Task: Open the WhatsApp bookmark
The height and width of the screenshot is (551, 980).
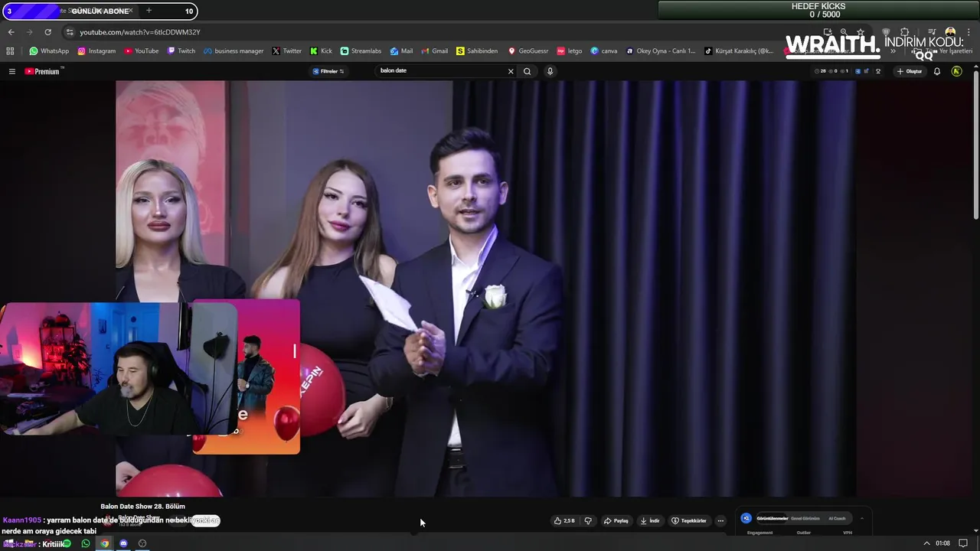Action: tap(49, 51)
